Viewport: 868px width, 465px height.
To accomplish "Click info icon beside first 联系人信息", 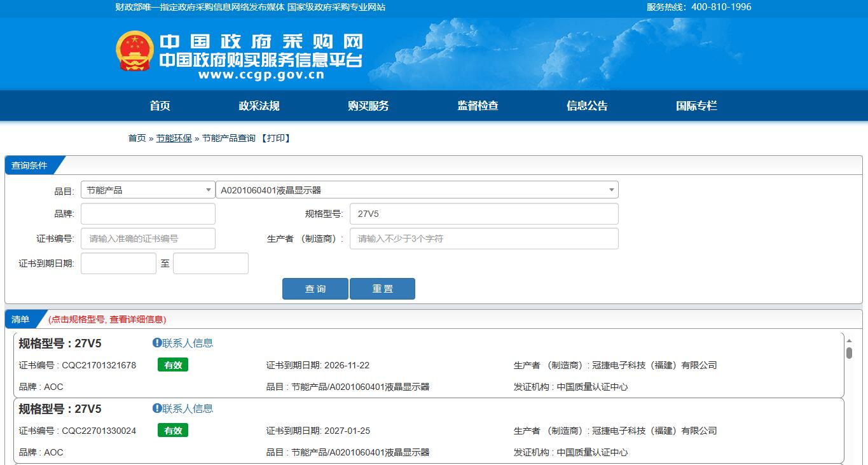I will 157,343.
